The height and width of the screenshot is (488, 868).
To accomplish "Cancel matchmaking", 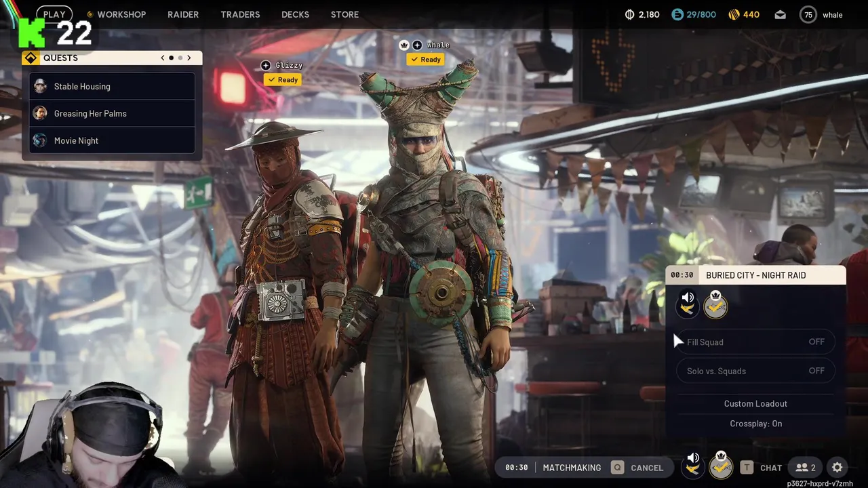I will point(647,468).
